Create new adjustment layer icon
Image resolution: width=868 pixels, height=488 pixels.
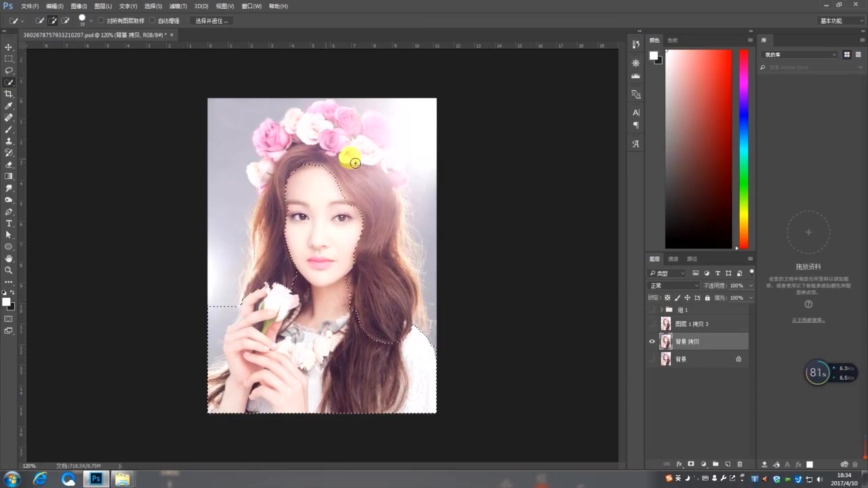coord(703,464)
